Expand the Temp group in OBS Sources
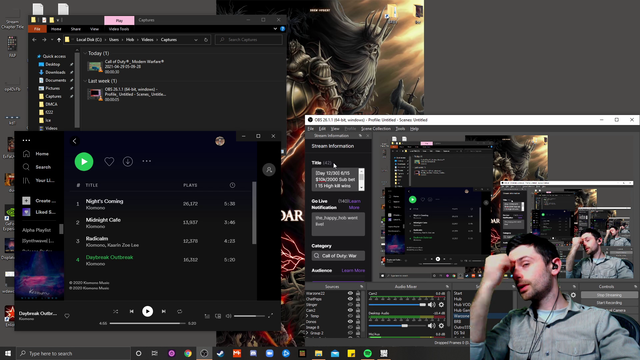 point(307,316)
